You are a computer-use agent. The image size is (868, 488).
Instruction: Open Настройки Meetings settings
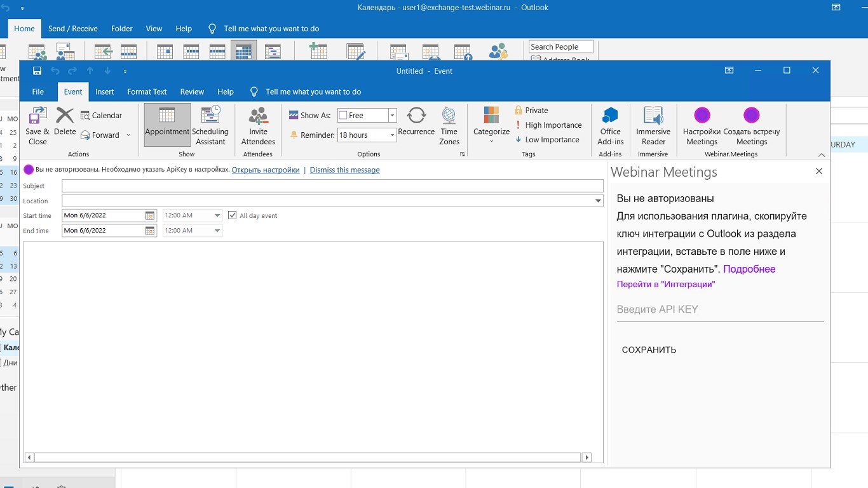click(702, 125)
